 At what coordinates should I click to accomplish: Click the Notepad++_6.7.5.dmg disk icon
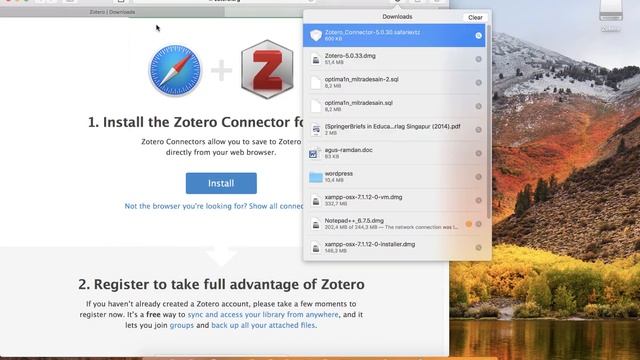[x=316, y=224]
